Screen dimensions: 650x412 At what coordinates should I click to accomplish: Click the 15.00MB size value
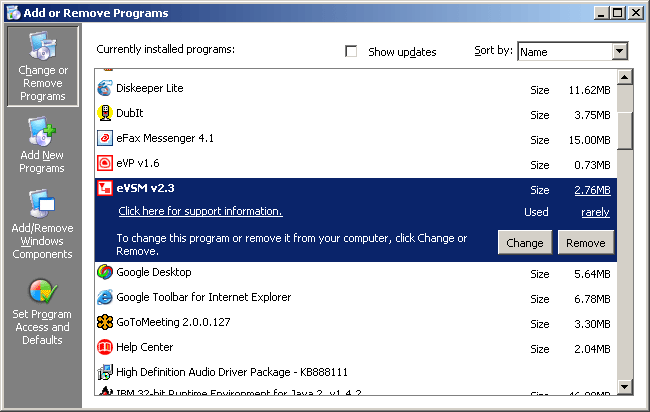tap(589, 140)
